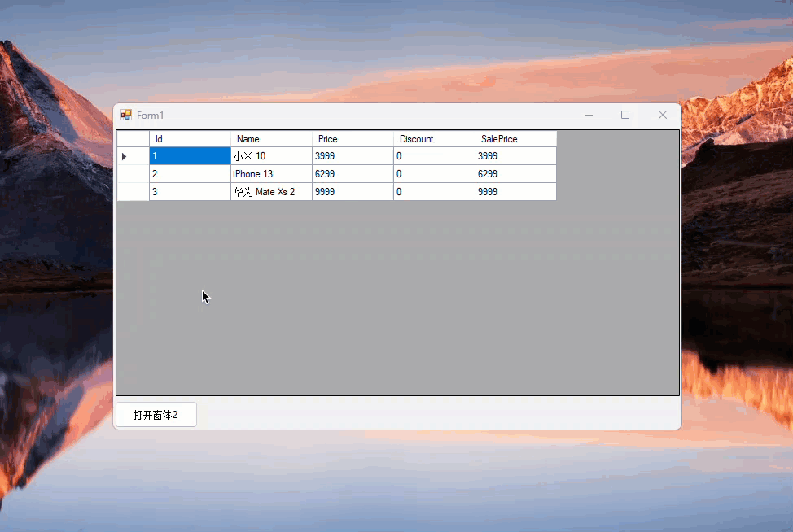Close the Form1 window
Image resolution: width=793 pixels, height=532 pixels.
pos(663,116)
